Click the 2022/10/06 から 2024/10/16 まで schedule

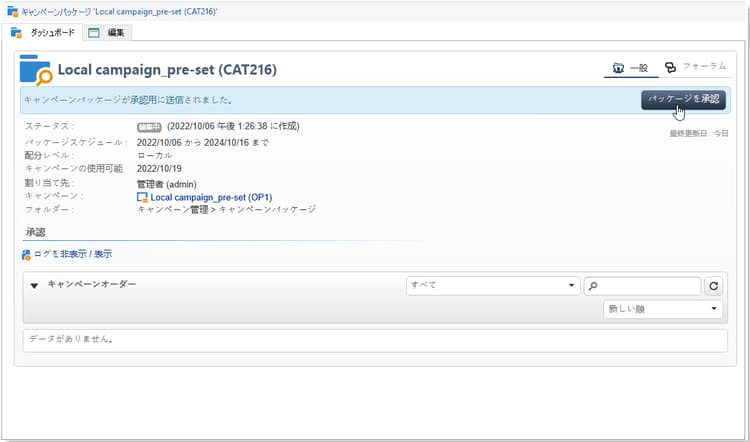(x=203, y=143)
